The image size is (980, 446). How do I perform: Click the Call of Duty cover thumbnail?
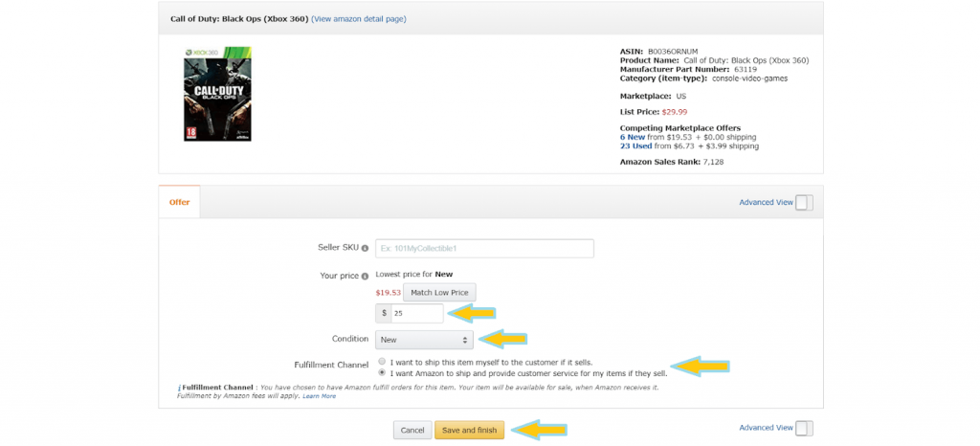point(217,94)
